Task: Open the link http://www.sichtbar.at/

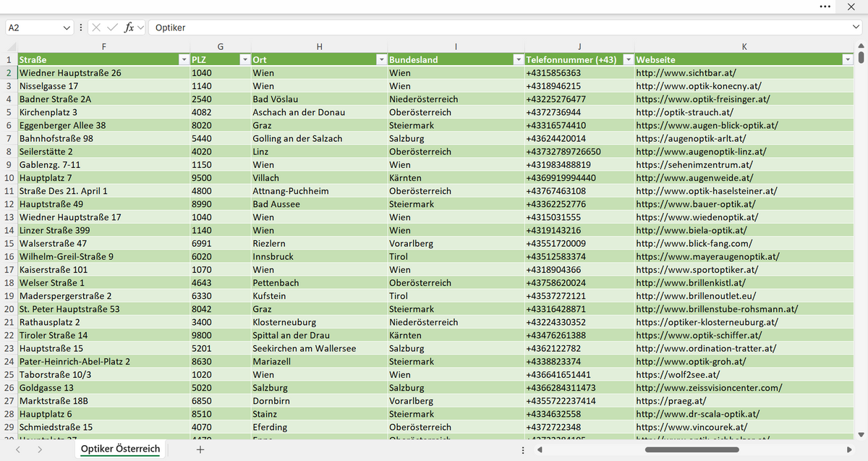Action: 686,73
